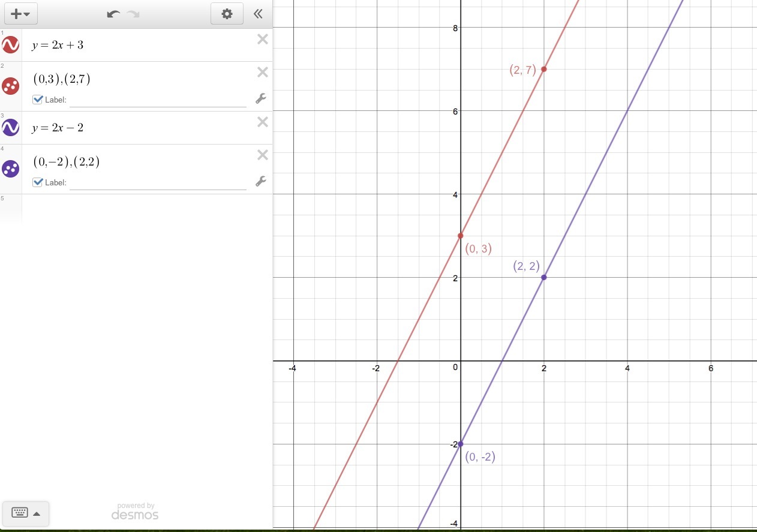This screenshot has width=757, height=532.
Task: Undo the last action
Action: (x=113, y=14)
